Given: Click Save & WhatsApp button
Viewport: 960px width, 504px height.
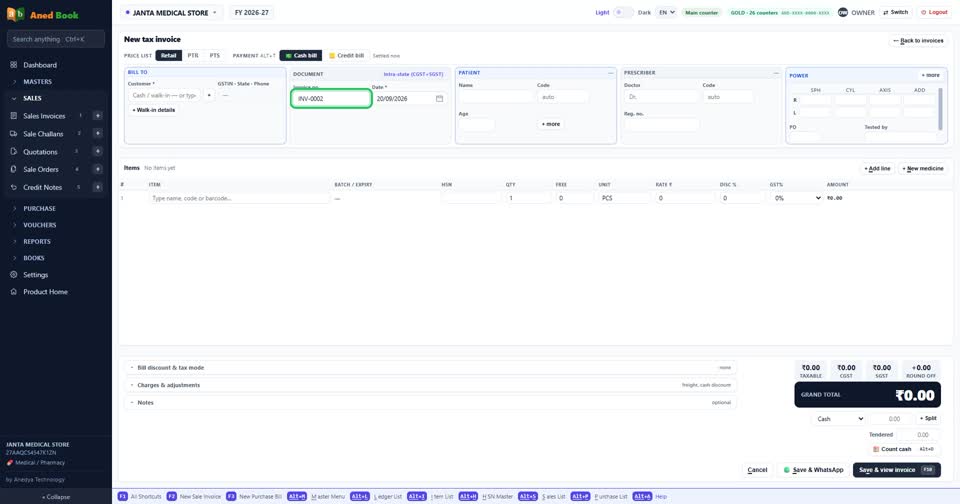Looking at the screenshot, I should 814,470.
